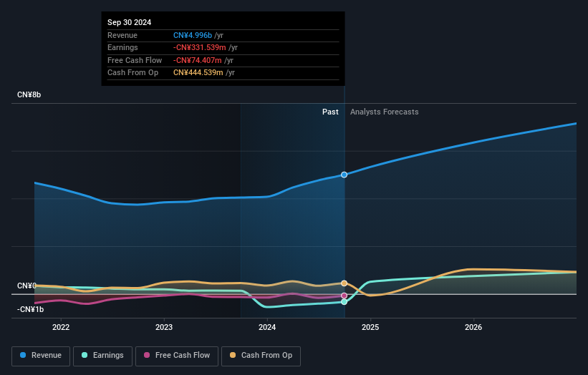
Task: Click the Analysts Forecasts label
Action: pos(385,112)
